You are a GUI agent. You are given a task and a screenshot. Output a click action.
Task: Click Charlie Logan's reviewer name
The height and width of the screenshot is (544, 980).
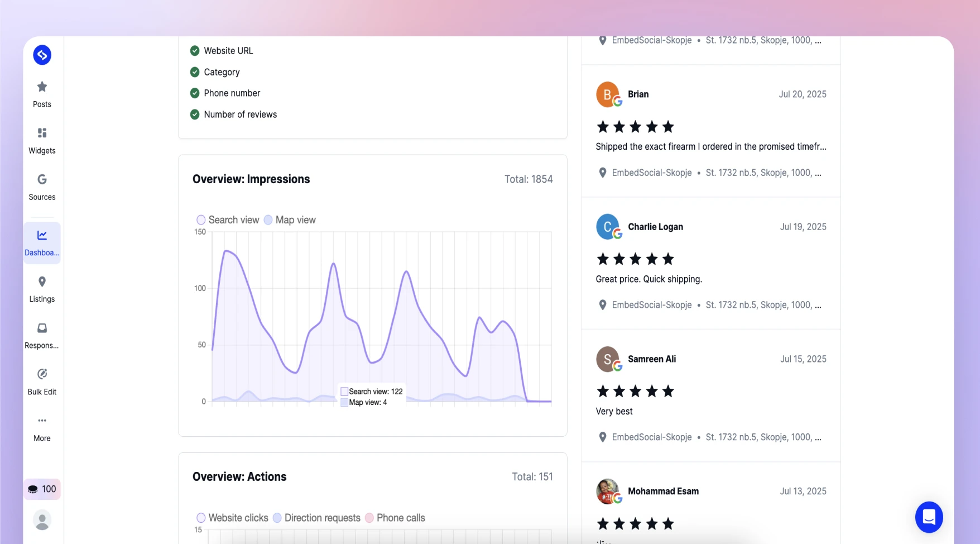tap(655, 227)
